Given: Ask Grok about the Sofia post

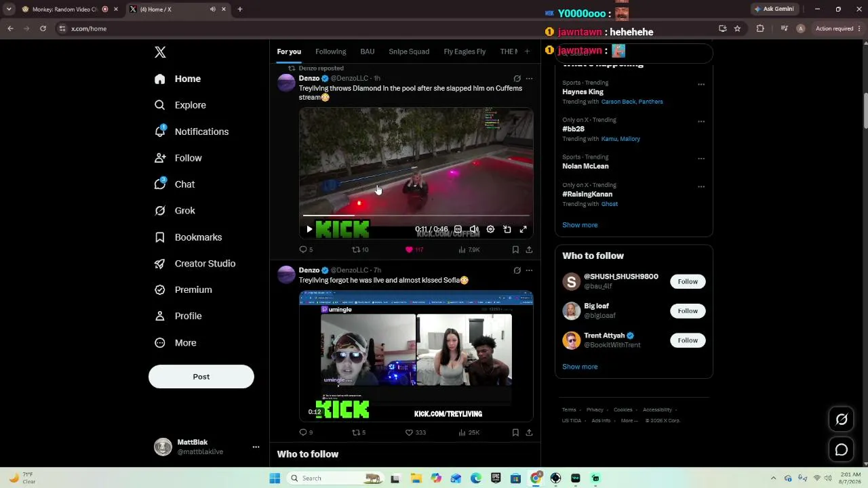Looking at the screenshot, I should pyautogui.click(x=517, y=270).
